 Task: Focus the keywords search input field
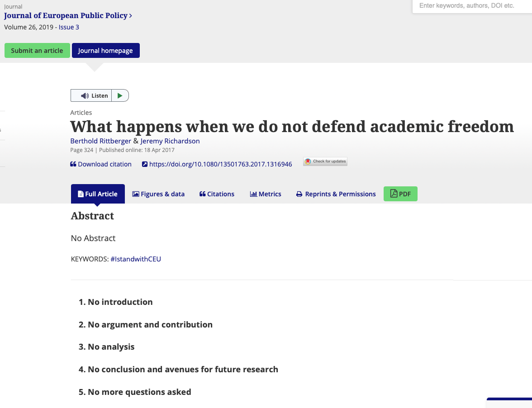470,6
